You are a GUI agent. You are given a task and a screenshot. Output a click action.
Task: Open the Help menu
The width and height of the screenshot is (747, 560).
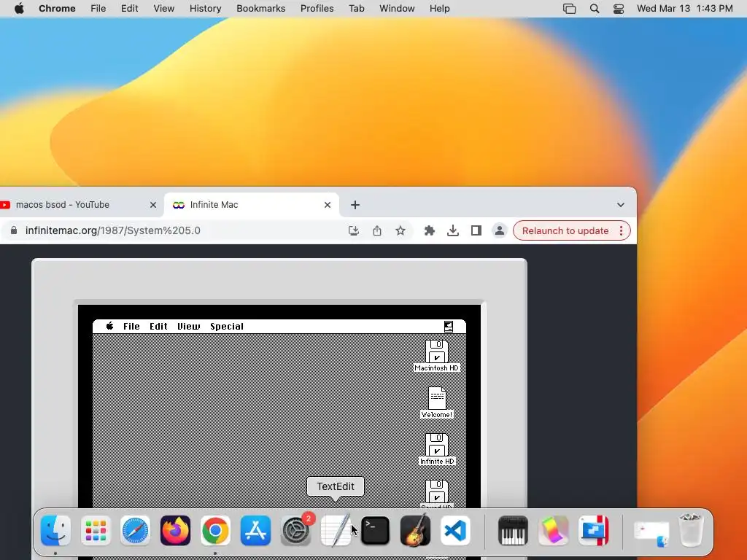(439, 9)
